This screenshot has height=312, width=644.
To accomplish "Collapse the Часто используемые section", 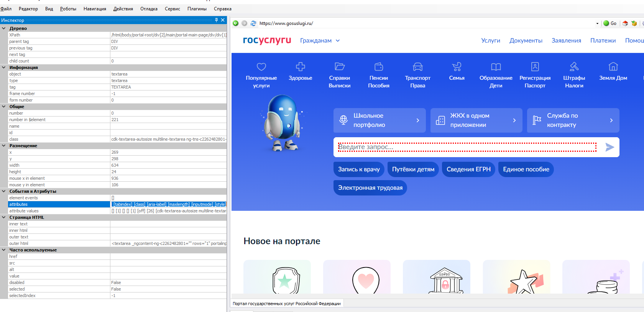I will [4, 250].
